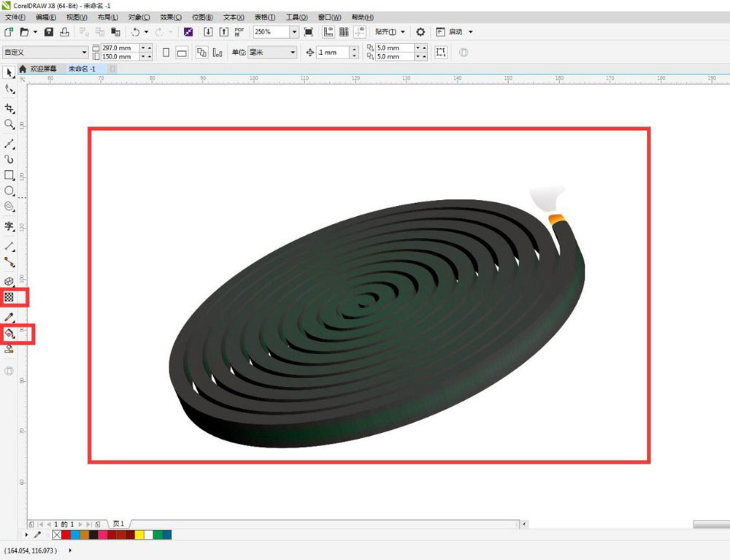Open the 毫米 units dropdown
Viewport: 730px width, 560px height.
293,53
